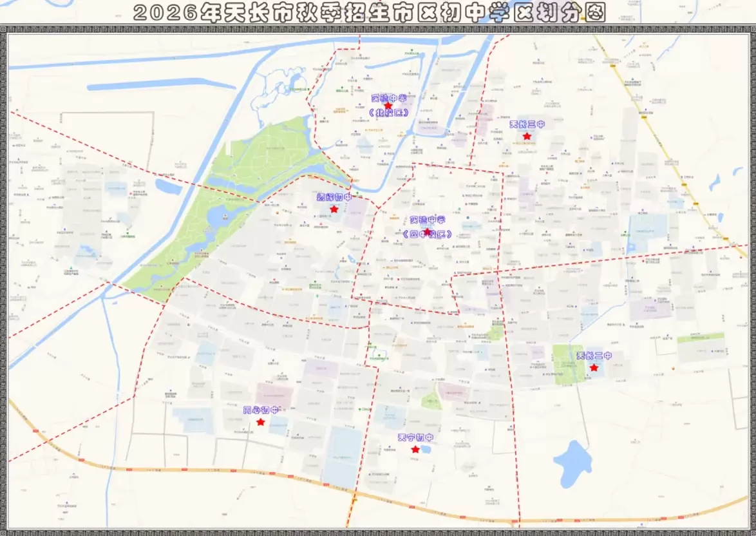Viewport: 756px width, 536px height.
Task: Select the 天宁初中 school label
Action: pyautogui.click(x=415, y=437)
